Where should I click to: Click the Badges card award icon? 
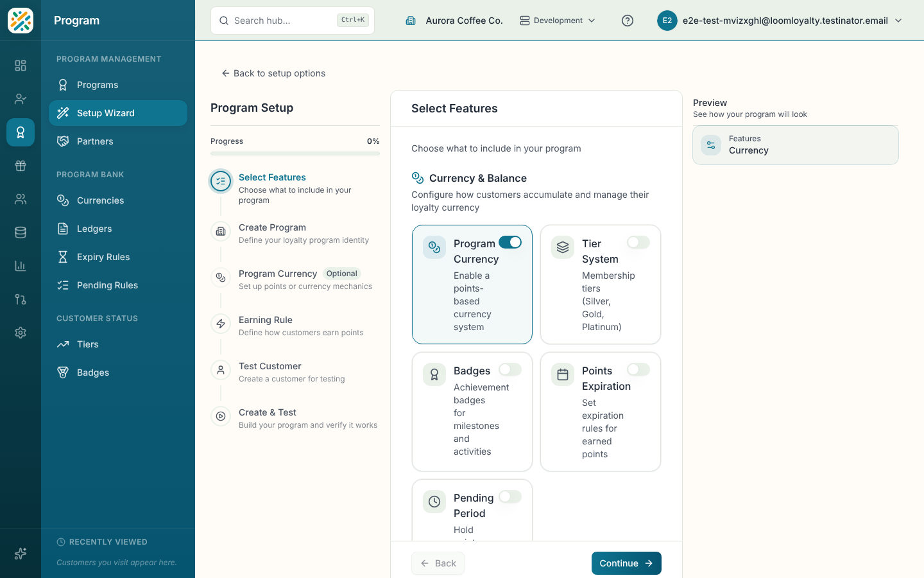click(x=434, y=374)
